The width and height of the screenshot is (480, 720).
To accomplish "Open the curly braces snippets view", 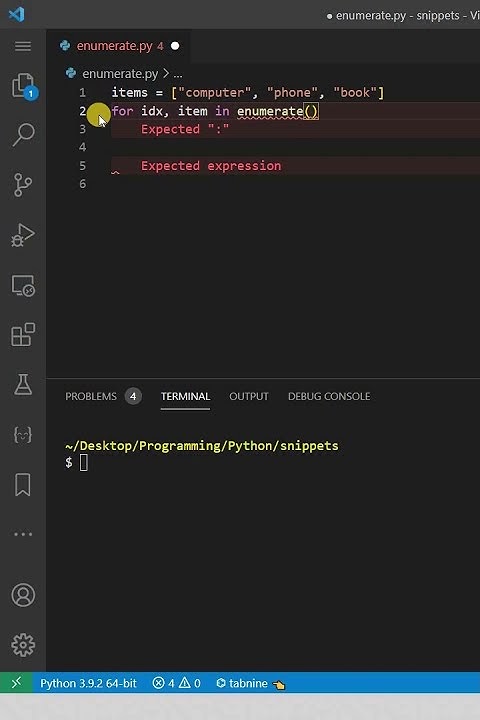I will 23,434.
